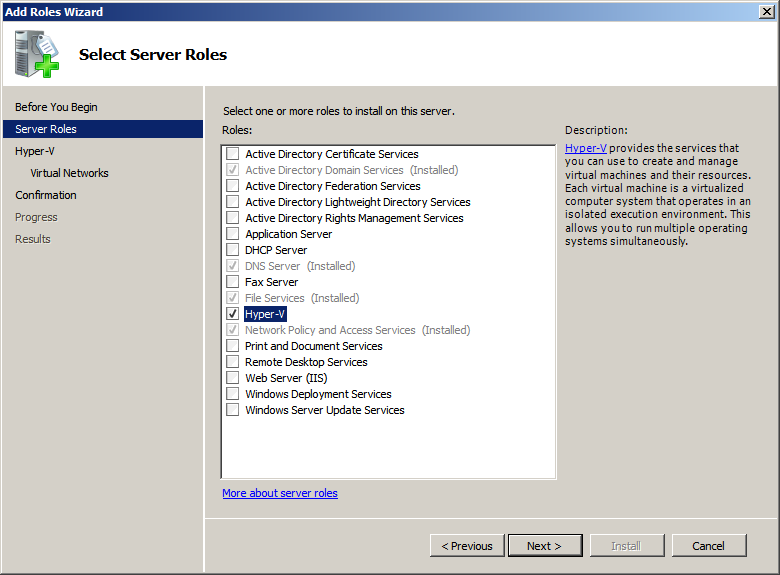780x575 pixels.
Task: Uncheck the Hyper-V role checkbox
Action: (233, 314)
